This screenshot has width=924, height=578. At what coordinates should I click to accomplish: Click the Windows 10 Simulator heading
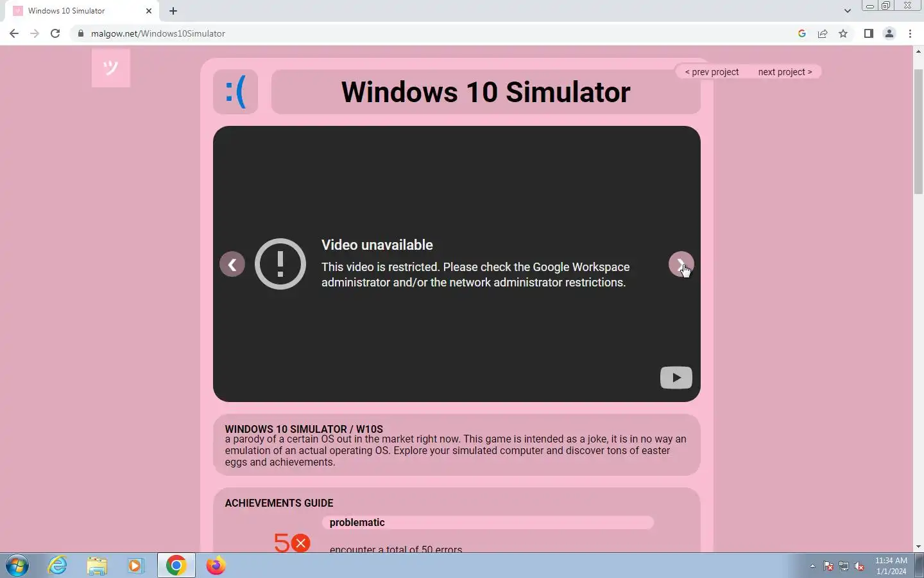[486, 92]
